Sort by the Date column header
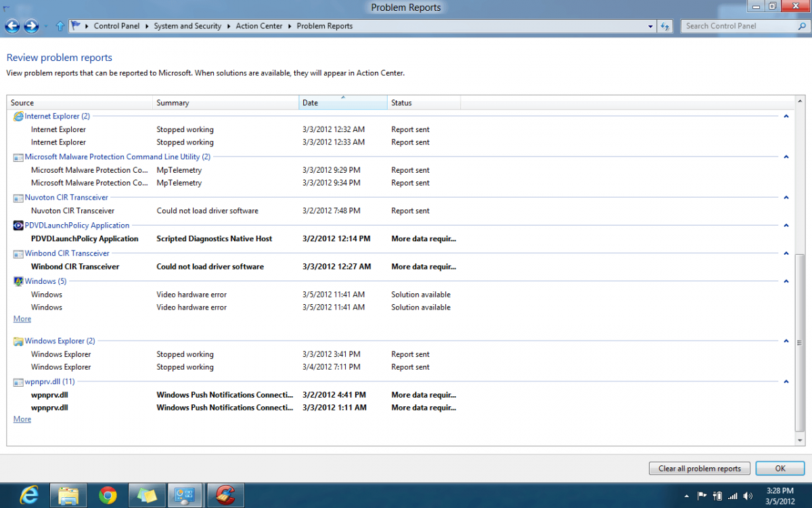Viewport: 812px width, 508px height. pyautogui.click(x=343, y=103)
